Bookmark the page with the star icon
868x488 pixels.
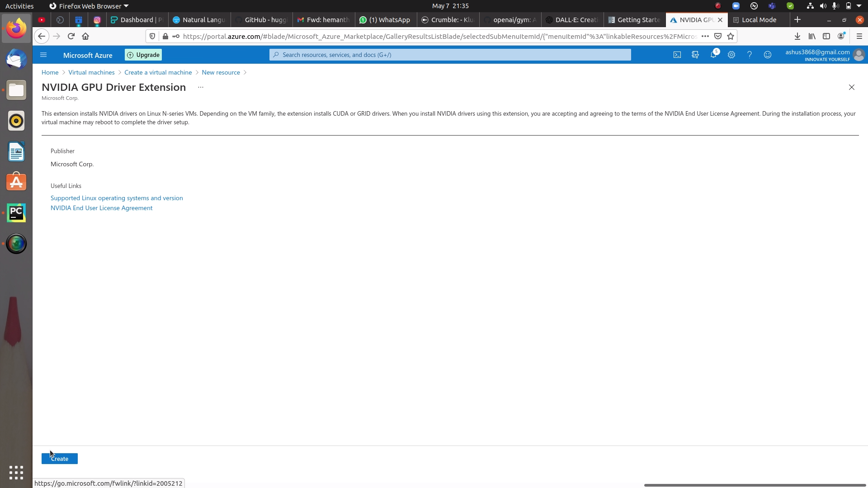point(731,36)
